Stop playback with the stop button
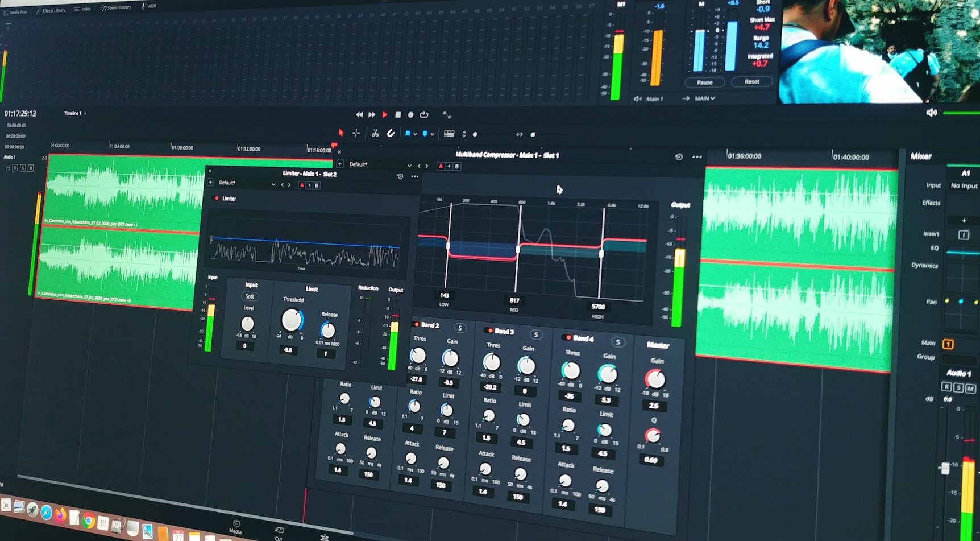980x541 pixels. click(398, 114)
